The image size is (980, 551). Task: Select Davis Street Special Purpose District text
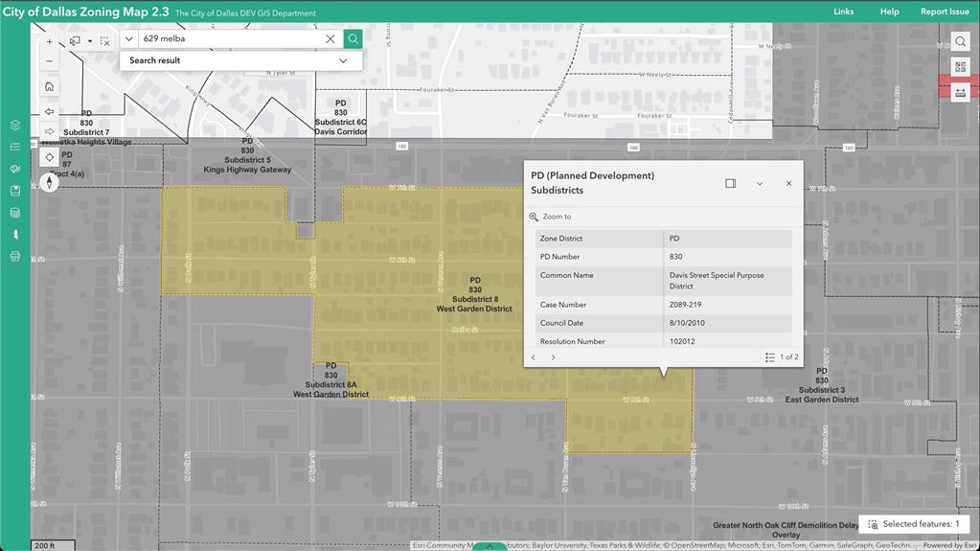717,280
